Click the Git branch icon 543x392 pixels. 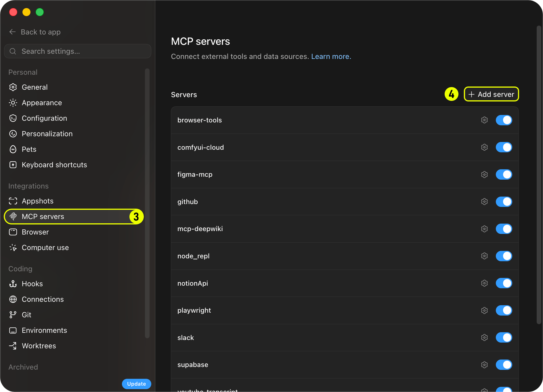click(x=13, y=315)
